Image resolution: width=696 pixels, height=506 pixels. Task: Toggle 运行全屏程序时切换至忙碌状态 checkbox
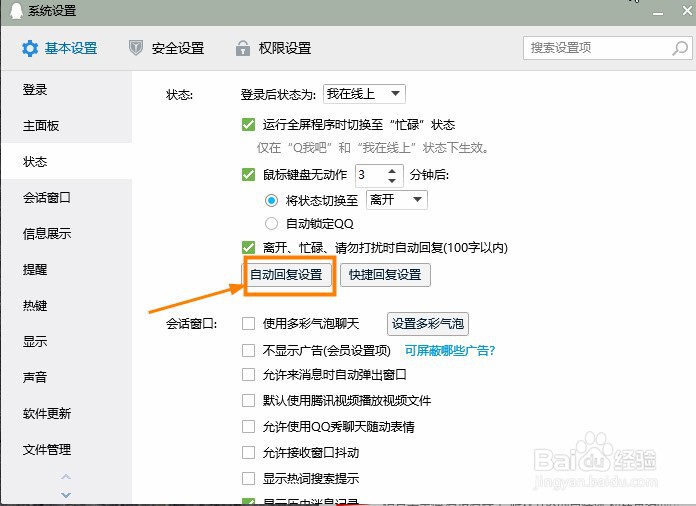click(x=248, y=125)
